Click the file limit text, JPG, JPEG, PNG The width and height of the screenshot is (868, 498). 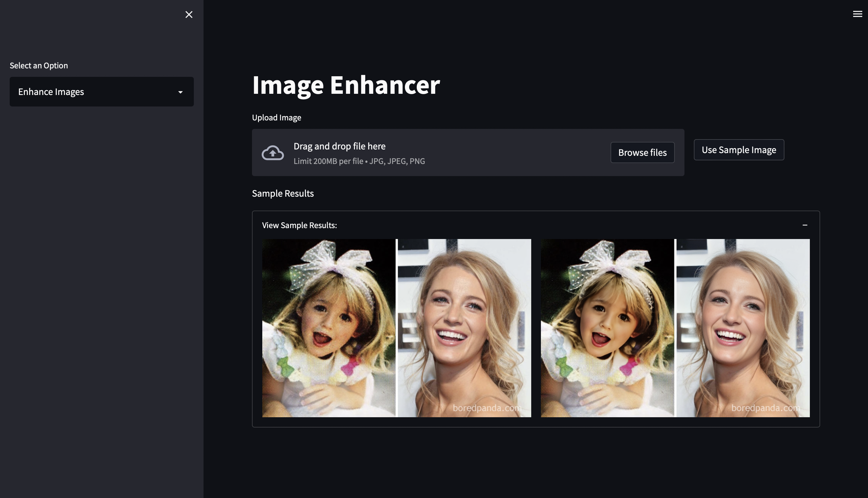point(359,161)
